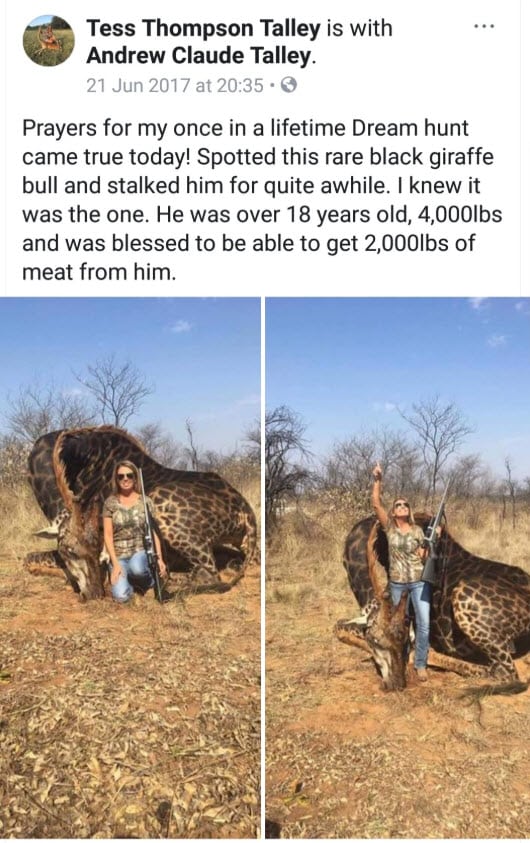Viewport: 530px width, 843px height.
Task: Click the giraffe's spotted body in right photo
Action: coord(484,608)
